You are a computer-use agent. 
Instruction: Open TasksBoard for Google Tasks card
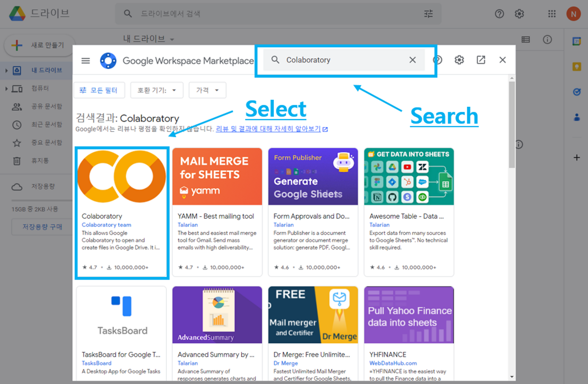(x=122, y=333)
